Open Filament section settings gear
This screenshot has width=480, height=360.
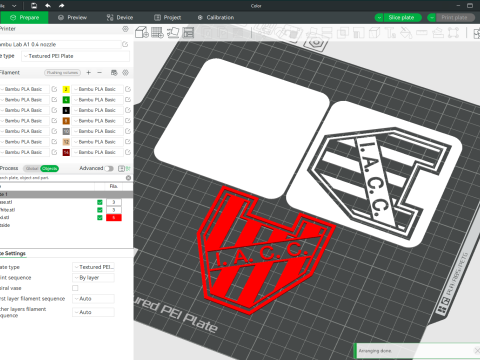[x=125, y=73]
